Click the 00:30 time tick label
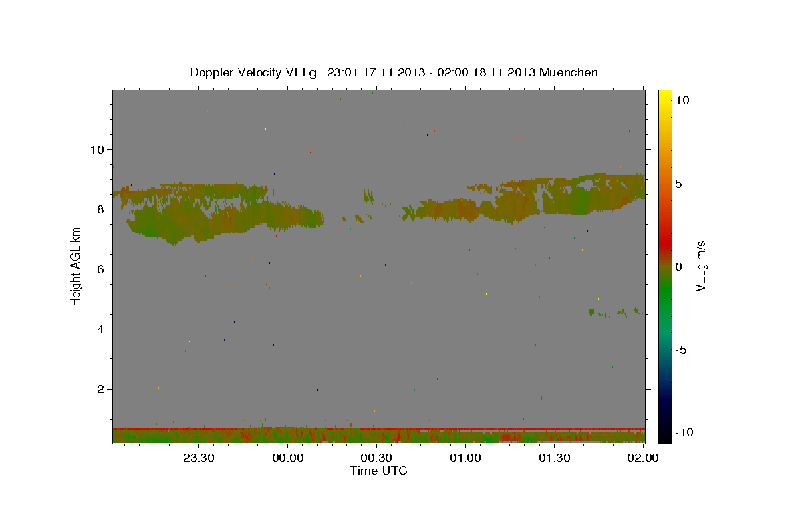The height and width of the screenshot is (532, 798). pyautogui.click(x=376, y=458)
